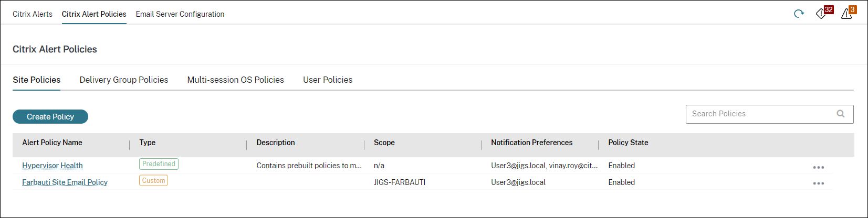Screen dimensions: 868x218
Task: Open warning alerts icon showing 3
Action: (x=847, y=14)
